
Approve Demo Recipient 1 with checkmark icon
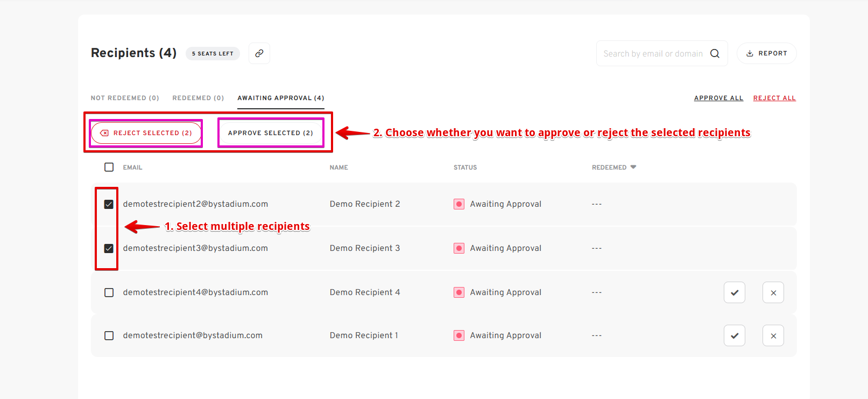734,335
